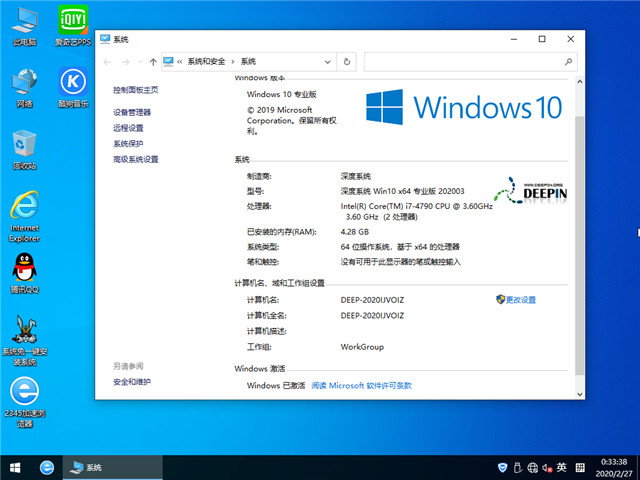This screenshot has height=480, width=640.
Task: Minimize the 系统 window
Action: [514, 39]
